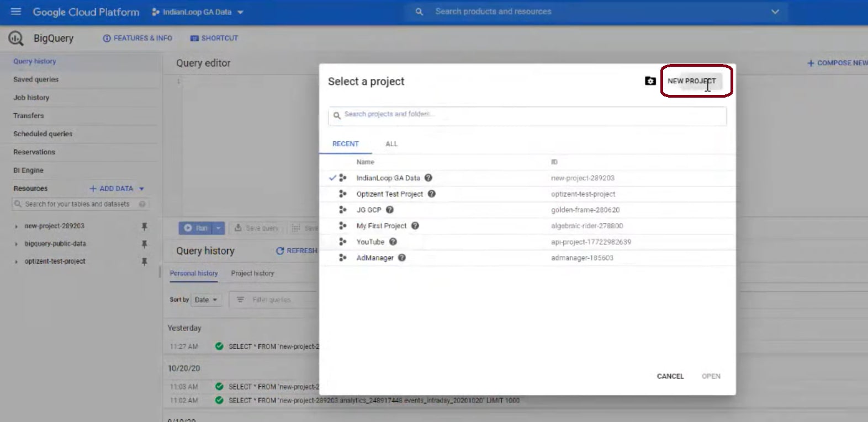
Task: Click the search magnifier icon in top bar
Action: click(419, 12)
